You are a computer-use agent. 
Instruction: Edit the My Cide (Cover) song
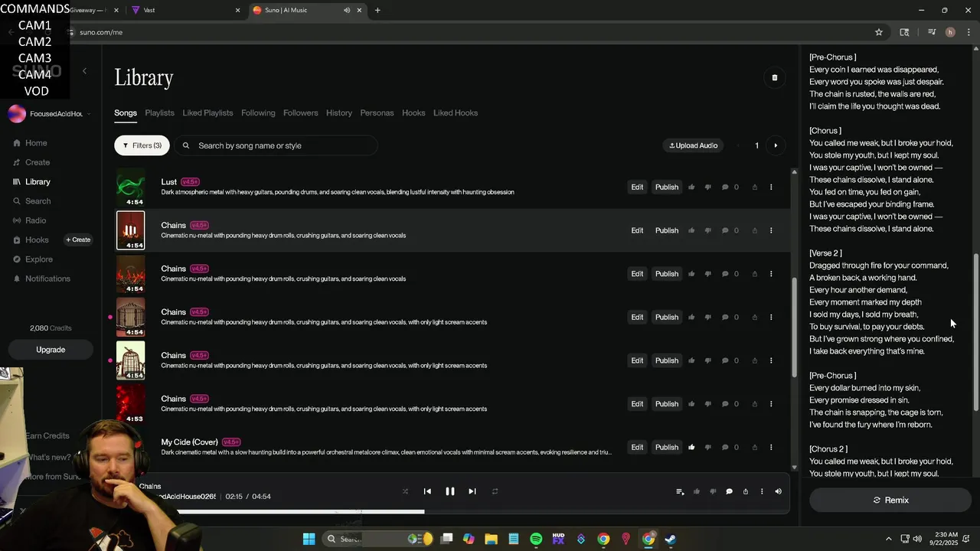pyautogui.click(x=637, y=447)
